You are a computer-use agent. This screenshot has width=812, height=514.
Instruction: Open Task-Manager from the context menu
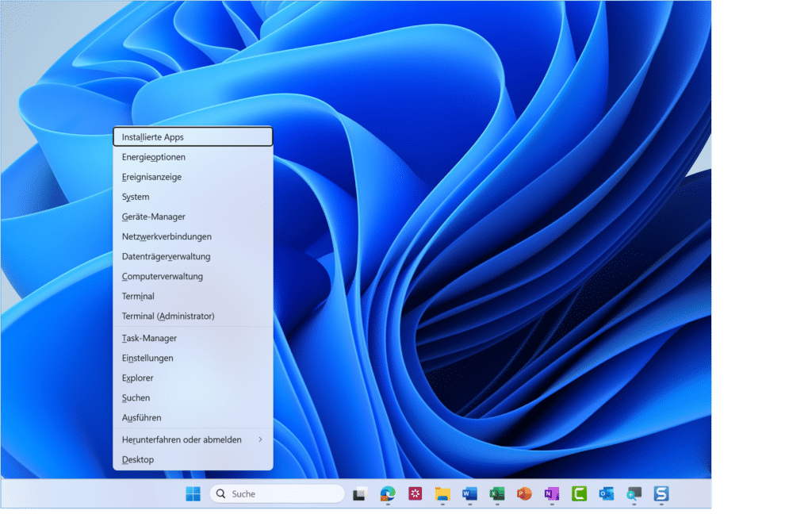149,338
